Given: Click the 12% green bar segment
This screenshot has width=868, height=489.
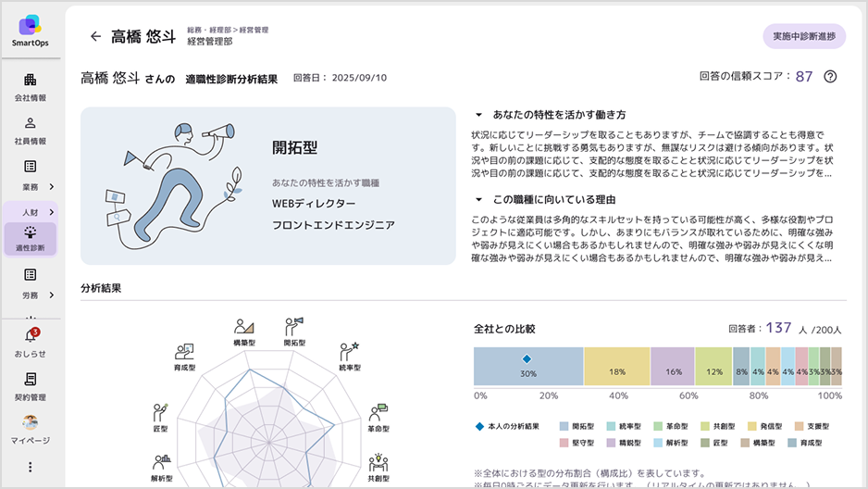Looking at the screenshot, I should [x=713, y=366].
